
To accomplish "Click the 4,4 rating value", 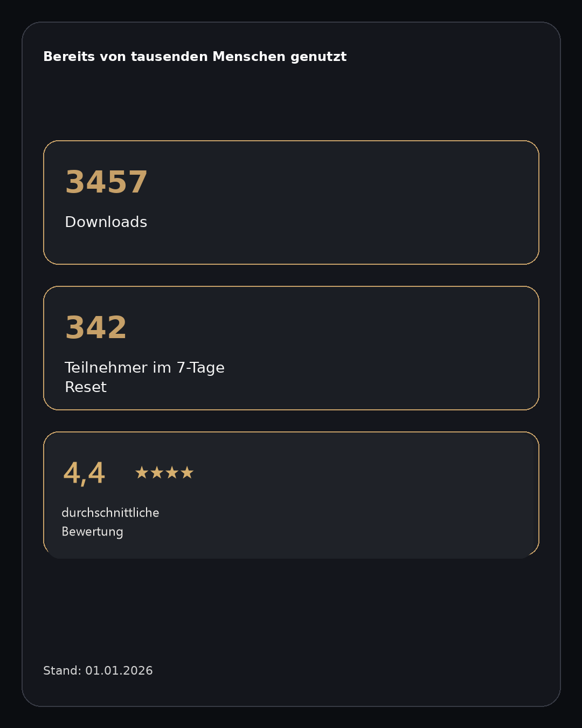I will pyautogui.click(x=84, y=473).
